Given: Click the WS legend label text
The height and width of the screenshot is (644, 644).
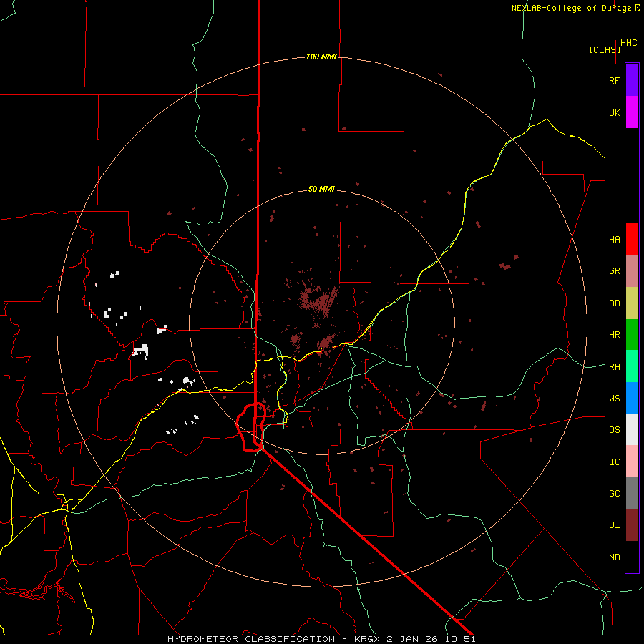Looking at the screenshot, I should pyautogui.click(x=614, y=399).
